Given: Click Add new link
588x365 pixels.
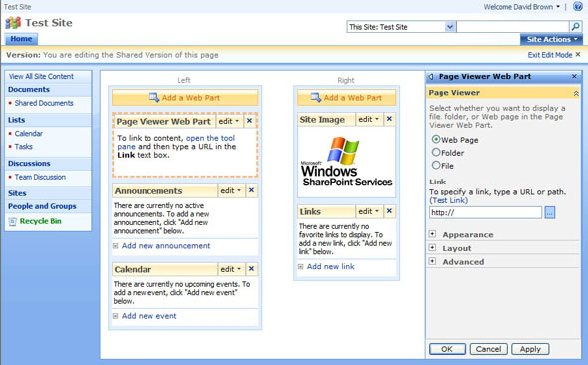Looking at the screenshot, I should pos(330,266).
